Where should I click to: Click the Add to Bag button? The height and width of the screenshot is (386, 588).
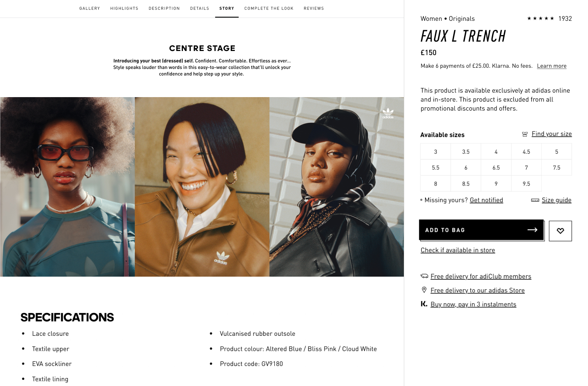coord(481,230)
